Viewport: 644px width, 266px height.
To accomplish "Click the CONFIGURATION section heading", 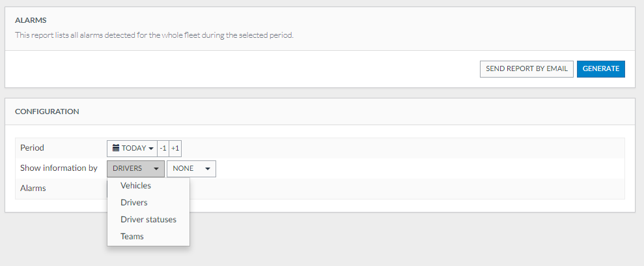I will 47,111.
